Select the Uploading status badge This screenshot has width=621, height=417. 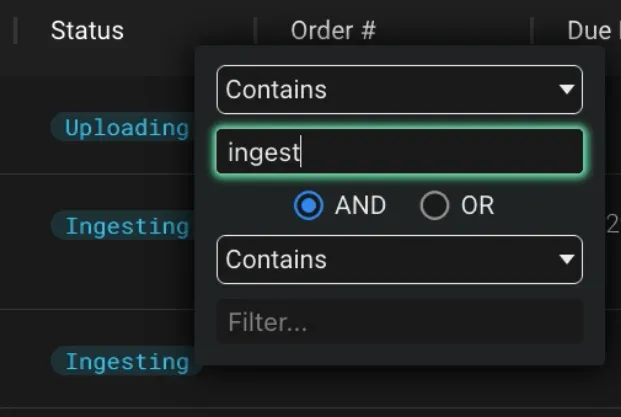(125, 128)
